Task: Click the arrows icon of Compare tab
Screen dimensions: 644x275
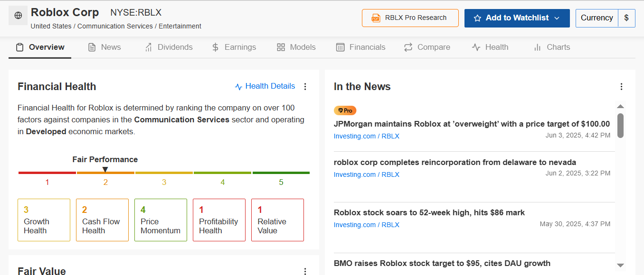Action: (408, 47)
